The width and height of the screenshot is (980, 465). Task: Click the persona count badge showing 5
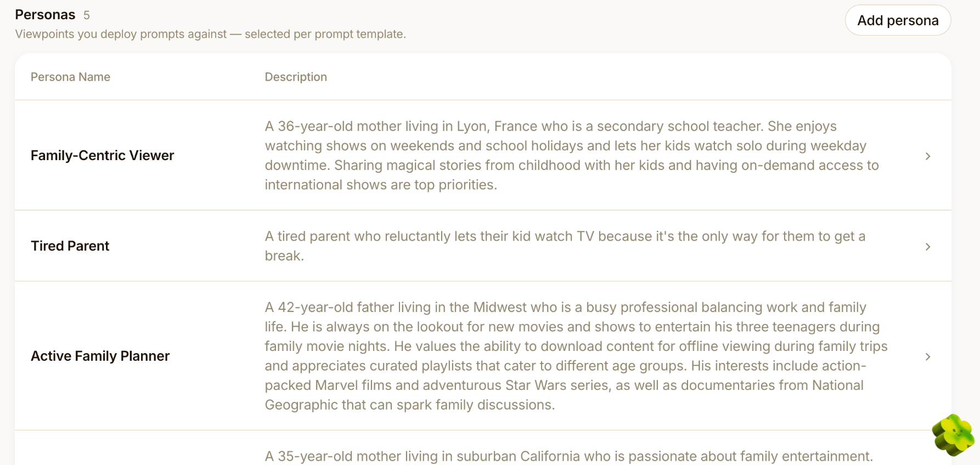pos(87,15)
